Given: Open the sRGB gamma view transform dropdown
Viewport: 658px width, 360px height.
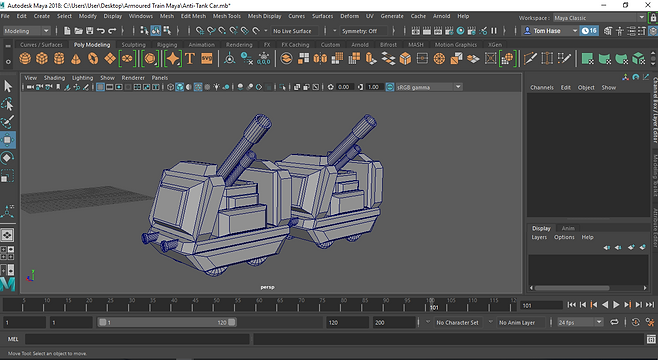Looking at the screenshot, I should [x=429, y=87].
